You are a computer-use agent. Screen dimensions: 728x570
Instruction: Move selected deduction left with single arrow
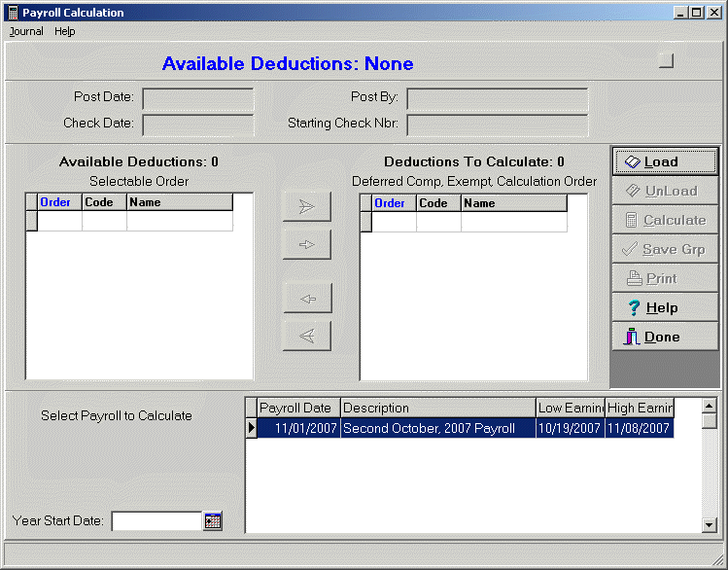pos(307,299)
